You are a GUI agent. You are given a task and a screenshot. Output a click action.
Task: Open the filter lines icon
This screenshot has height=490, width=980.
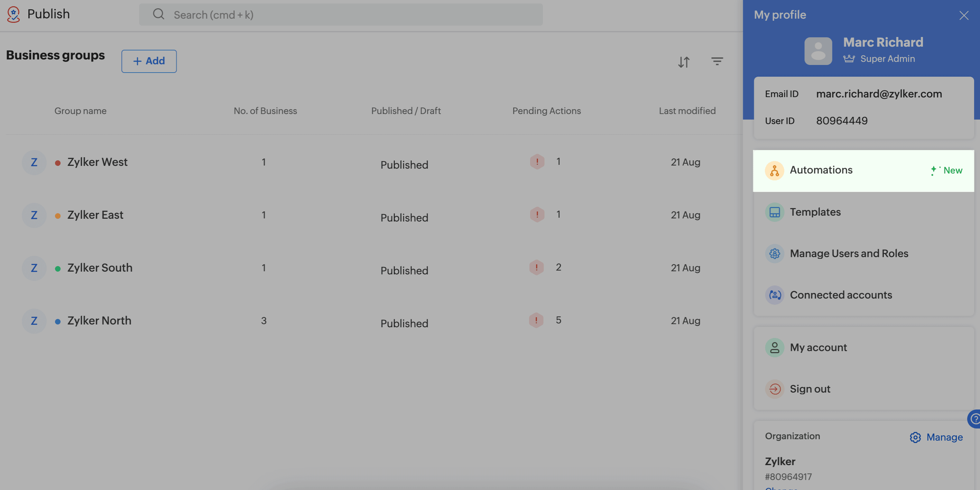717,61
